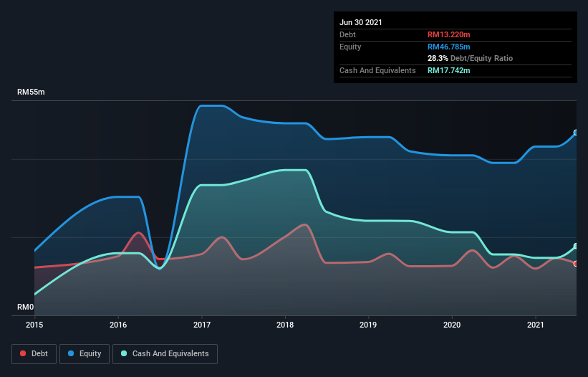This screenshot has height=377, width=588.
Task: Select the Equity endpoint marker for Jun 2021
Action: [576, 133]
